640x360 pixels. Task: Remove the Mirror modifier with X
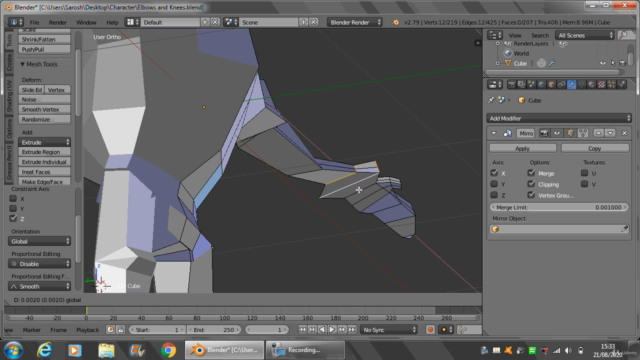pyautogui.click(x=624, y=133)
